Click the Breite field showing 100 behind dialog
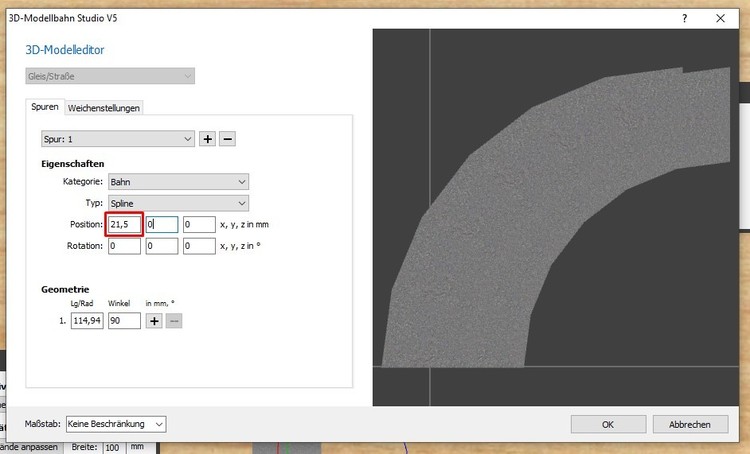 [x=114, y=448]
